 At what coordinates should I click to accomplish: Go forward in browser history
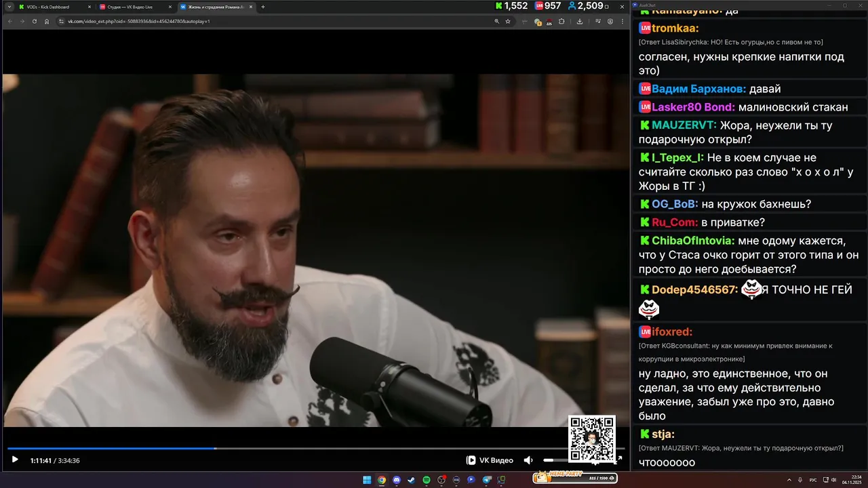[x=22, y=21]
